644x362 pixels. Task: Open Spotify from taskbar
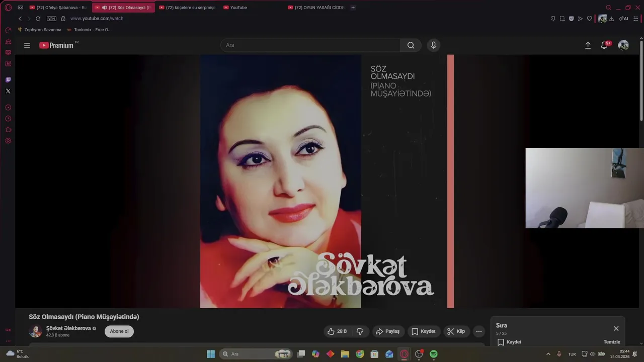(x=434, y=354)
